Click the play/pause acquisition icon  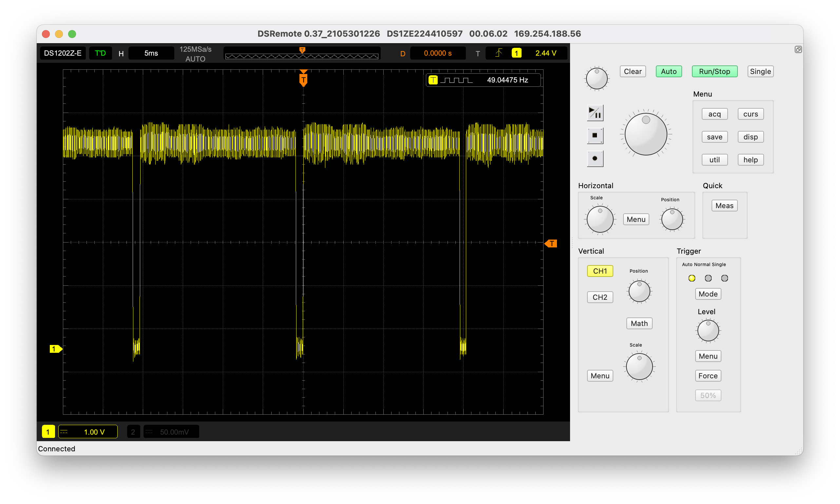point(596,113)
